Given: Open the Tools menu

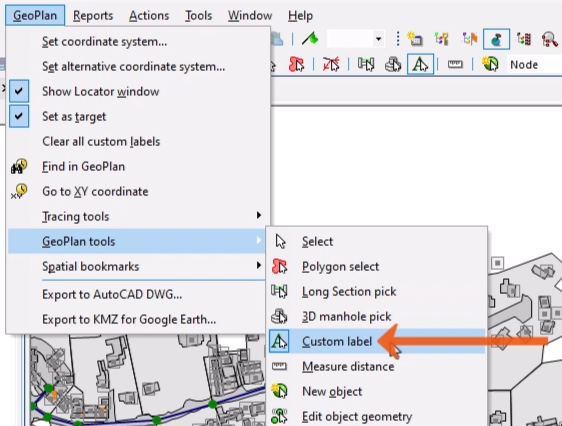Looking at the screenshot, I should point(198,15).
